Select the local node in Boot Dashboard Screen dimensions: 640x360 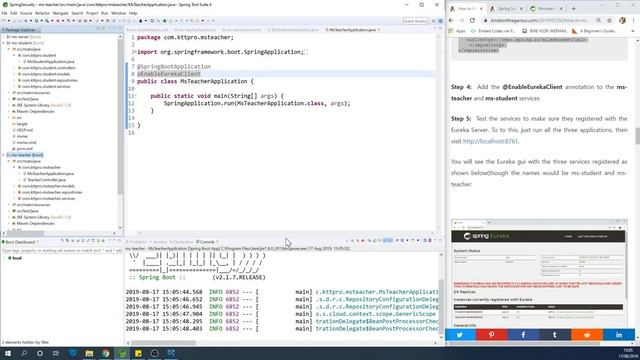coord(17,258)
